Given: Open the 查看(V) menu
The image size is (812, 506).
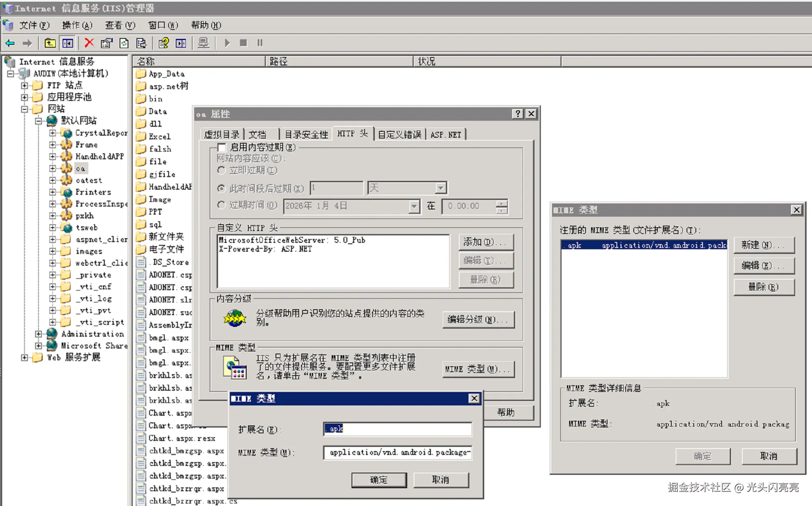Looking at the screenshot, I should coord(120,25).
